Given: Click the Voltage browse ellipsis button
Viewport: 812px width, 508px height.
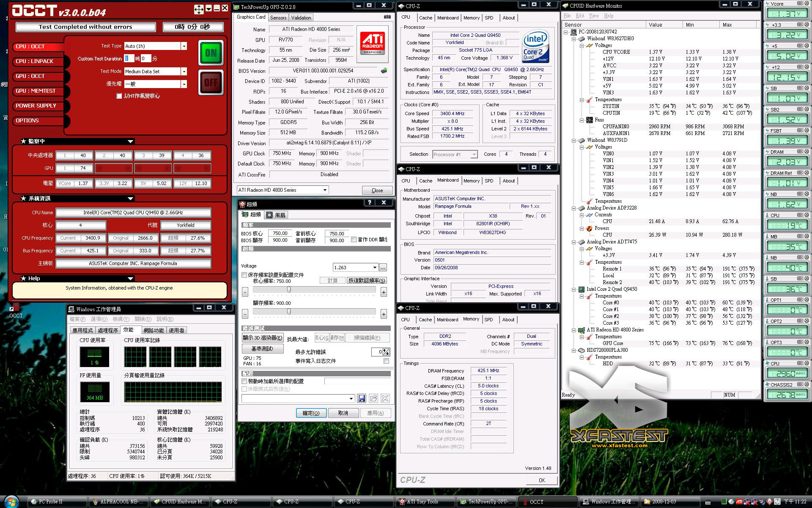Looking at the screenshot, I should (x=383, y=268).
